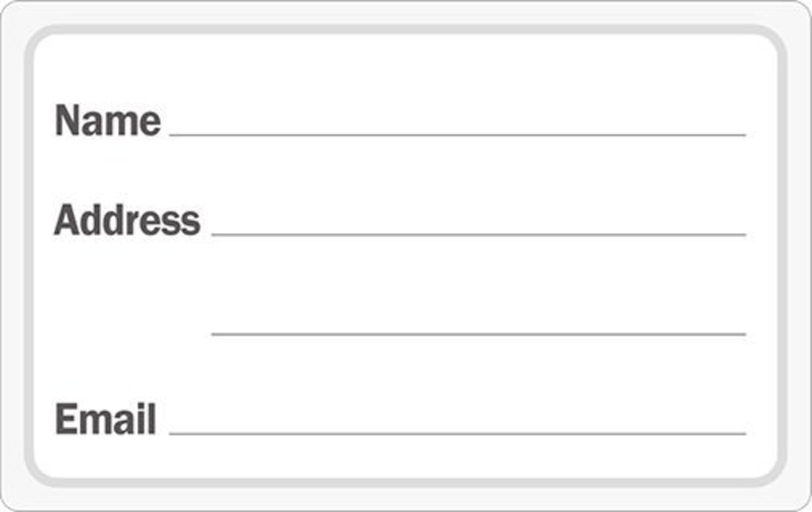
Task: Click the second Address line without a label
Action: (478, 333)
